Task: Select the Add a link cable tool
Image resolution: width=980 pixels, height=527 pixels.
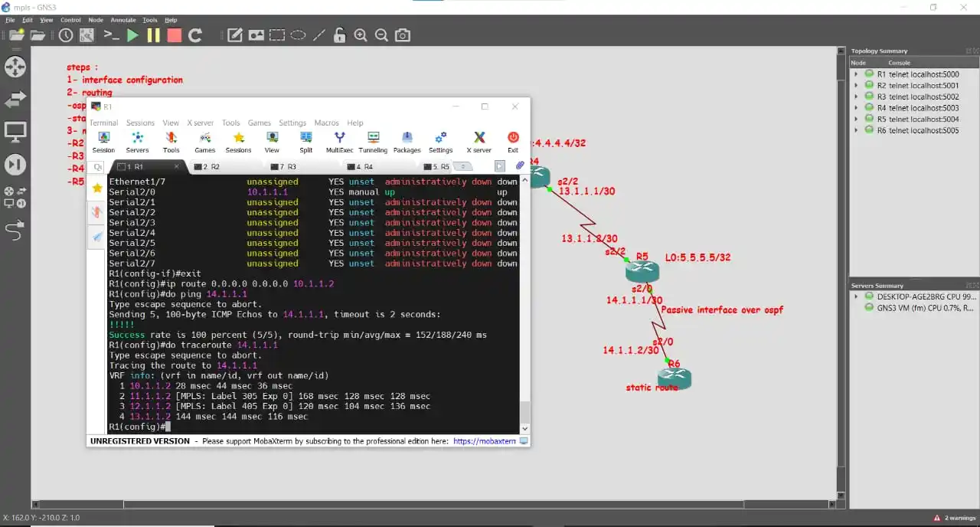Action: 15,229
